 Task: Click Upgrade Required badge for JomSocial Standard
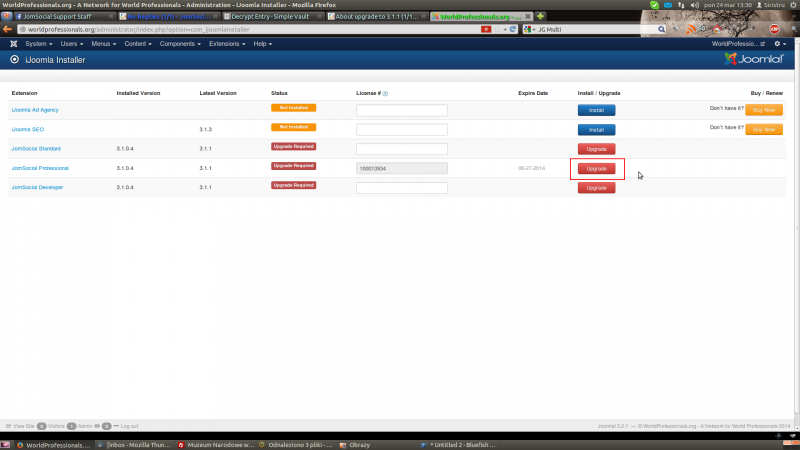click(x=293, y=146)
